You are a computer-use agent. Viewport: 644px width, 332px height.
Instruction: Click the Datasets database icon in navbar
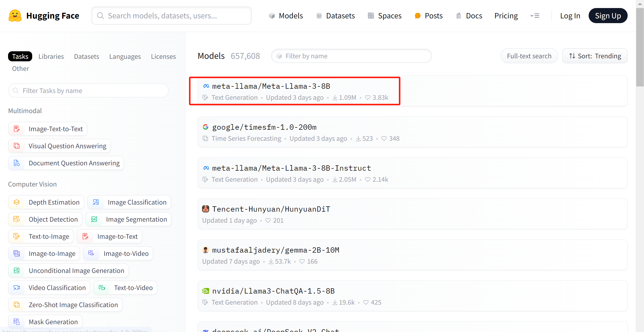(319, 16)
